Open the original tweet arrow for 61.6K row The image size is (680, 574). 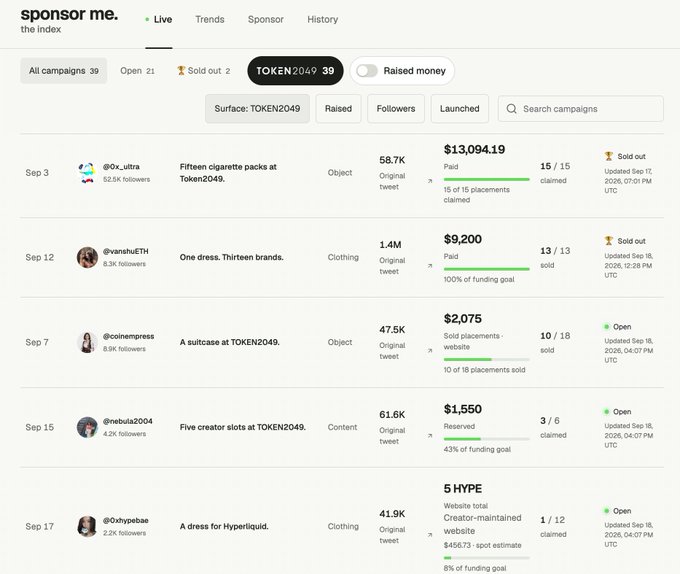430,436
